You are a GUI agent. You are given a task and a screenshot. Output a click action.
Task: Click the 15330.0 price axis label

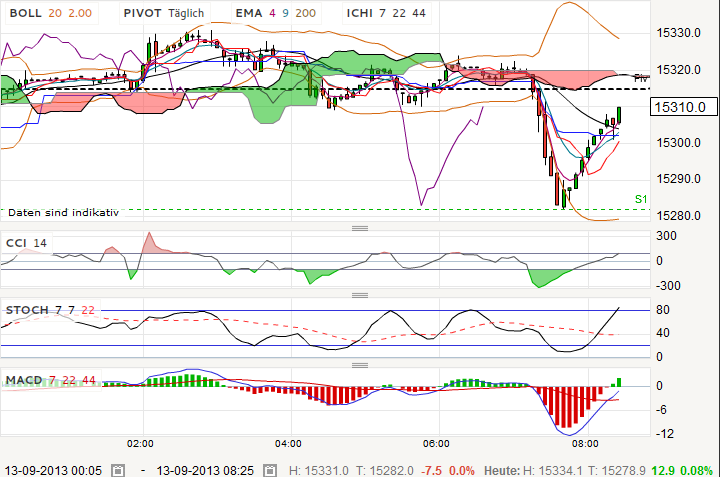[x=679, y=33]
